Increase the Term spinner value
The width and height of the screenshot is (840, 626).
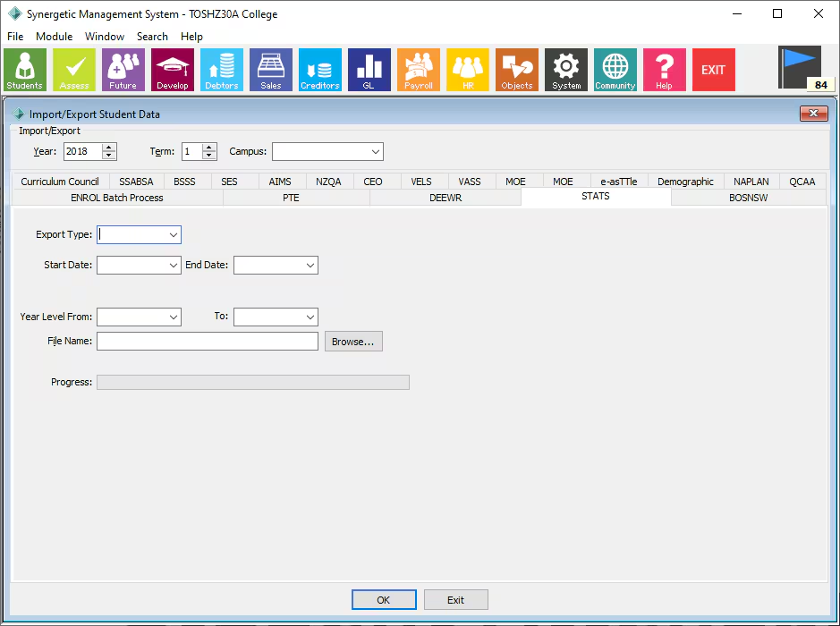pyautogui.click(x=209, y=148)
